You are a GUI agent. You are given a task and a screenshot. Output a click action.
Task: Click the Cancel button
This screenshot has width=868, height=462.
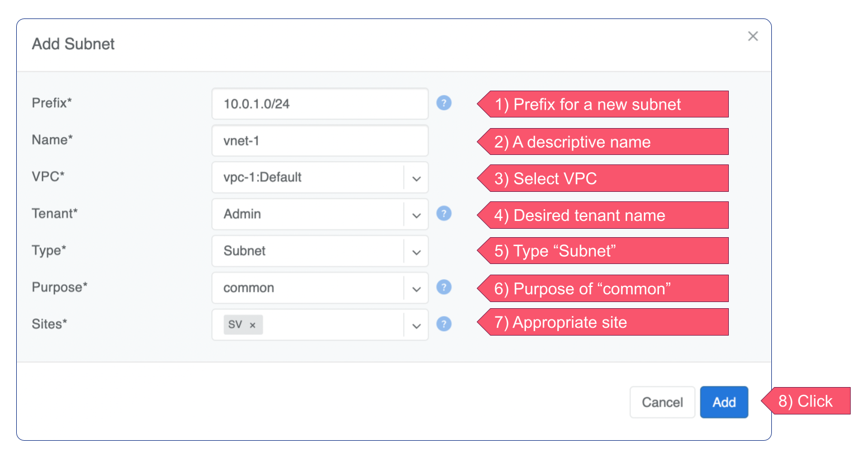coord(662,402)
